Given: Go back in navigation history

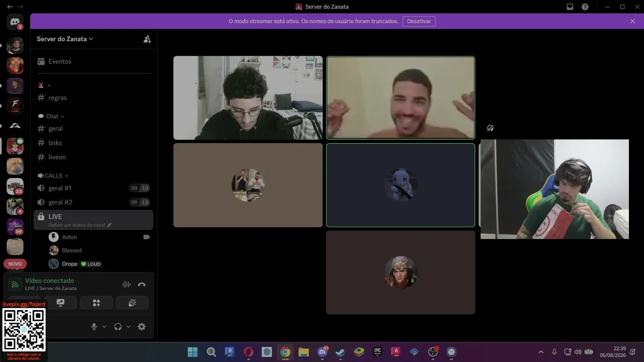Looking at the screenshot, I should [x=10, y=7].
